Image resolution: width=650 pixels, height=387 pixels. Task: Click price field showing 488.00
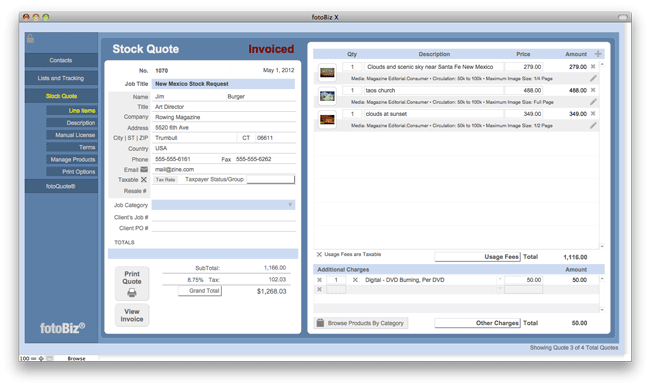tap(523, 90)
